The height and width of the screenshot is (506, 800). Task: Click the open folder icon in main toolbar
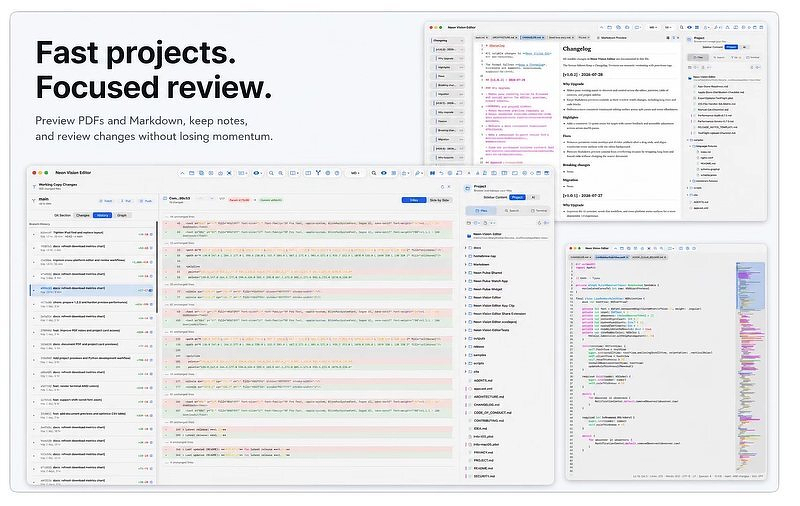(x=191, y=173)
